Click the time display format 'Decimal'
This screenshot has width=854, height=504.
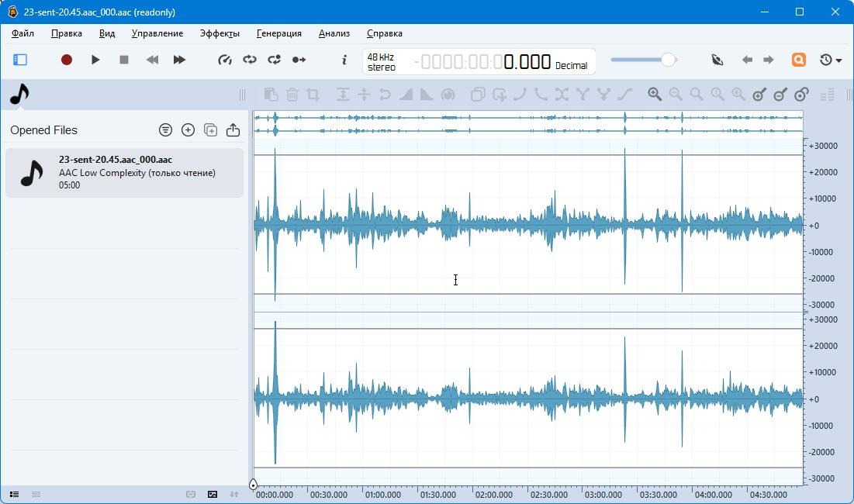click(x=571, y=66)
